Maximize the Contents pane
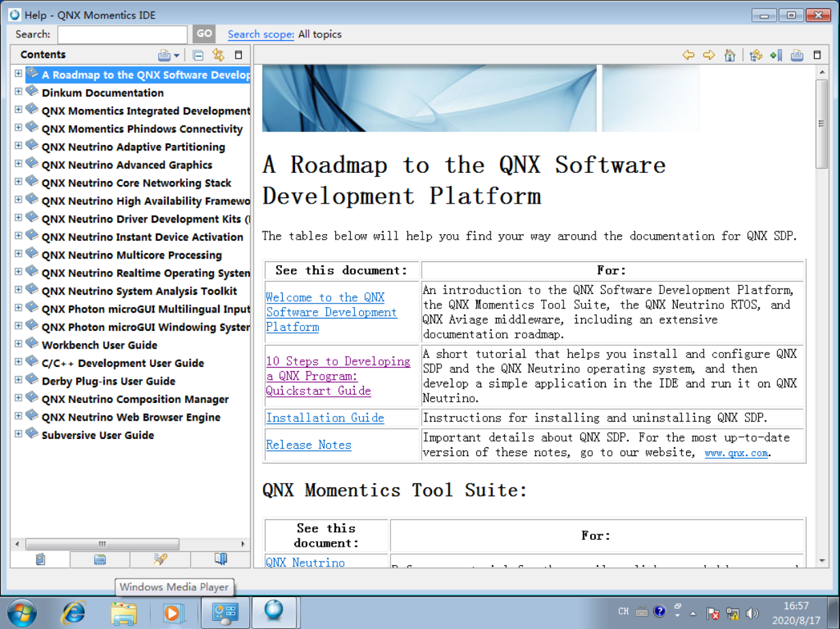This screenshot has width=840, height=629. 238,55
